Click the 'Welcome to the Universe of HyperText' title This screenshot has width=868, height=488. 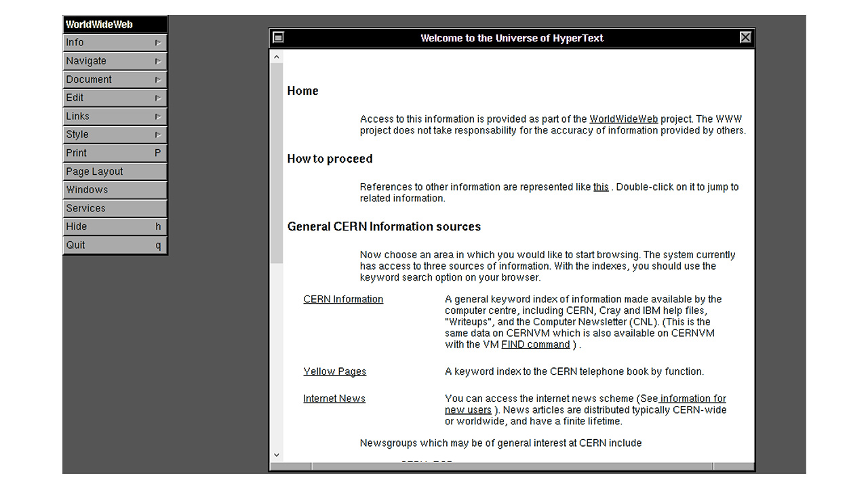click(x=512, y=38)
